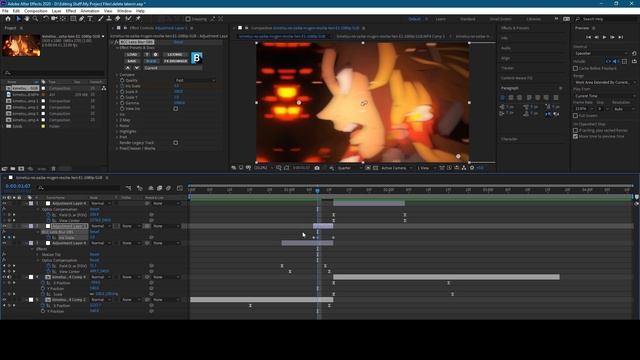Click the SAVE preset button
This screenshot has height=360, width=640.
[x=131, y=61]
